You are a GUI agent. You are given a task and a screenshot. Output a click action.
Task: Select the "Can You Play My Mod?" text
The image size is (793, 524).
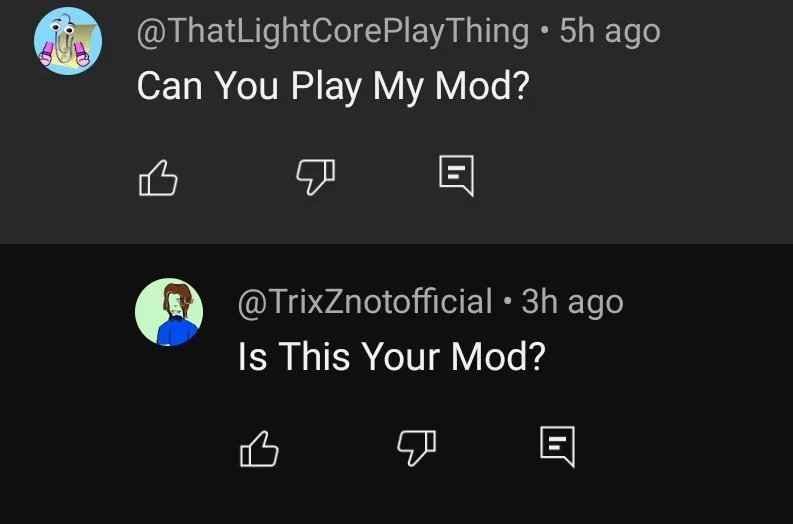332,86
